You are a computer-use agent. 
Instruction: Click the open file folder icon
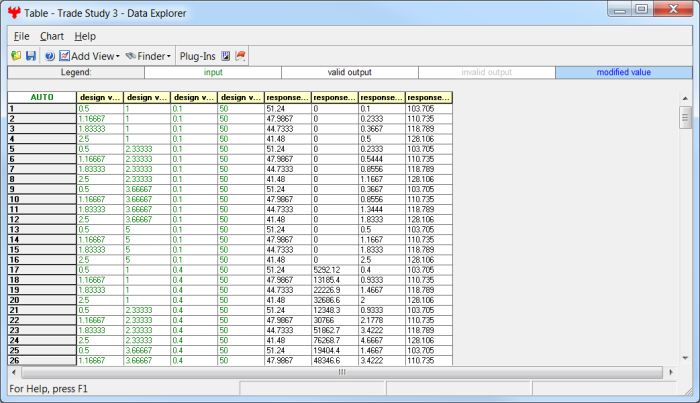pos(16,56)
